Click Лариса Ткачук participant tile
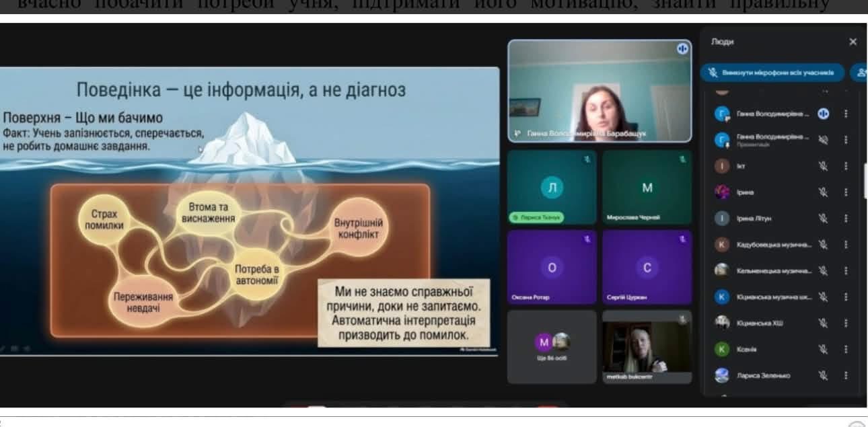This screenshot has width=868, height=427. (552, 187)
